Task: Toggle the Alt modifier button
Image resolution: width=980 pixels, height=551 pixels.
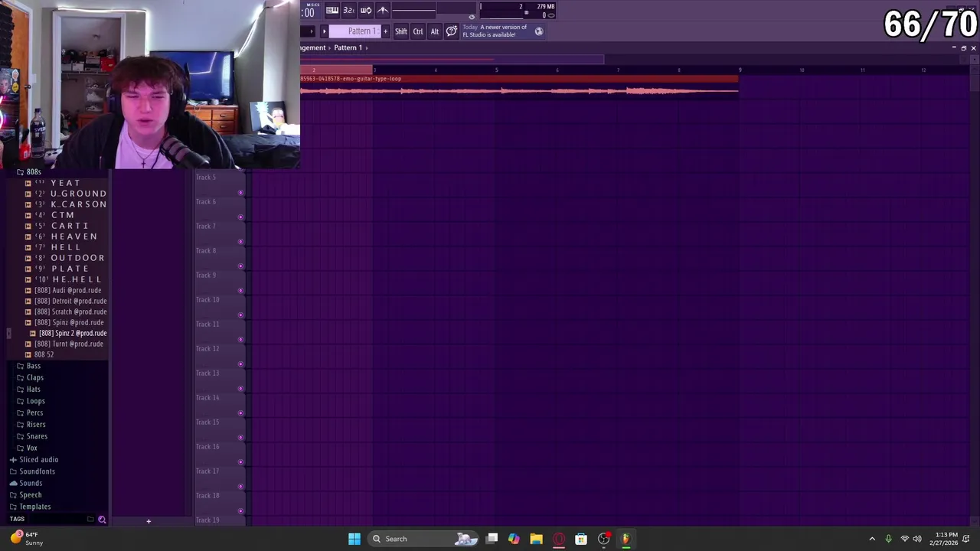Action: [x=435, y=31]
